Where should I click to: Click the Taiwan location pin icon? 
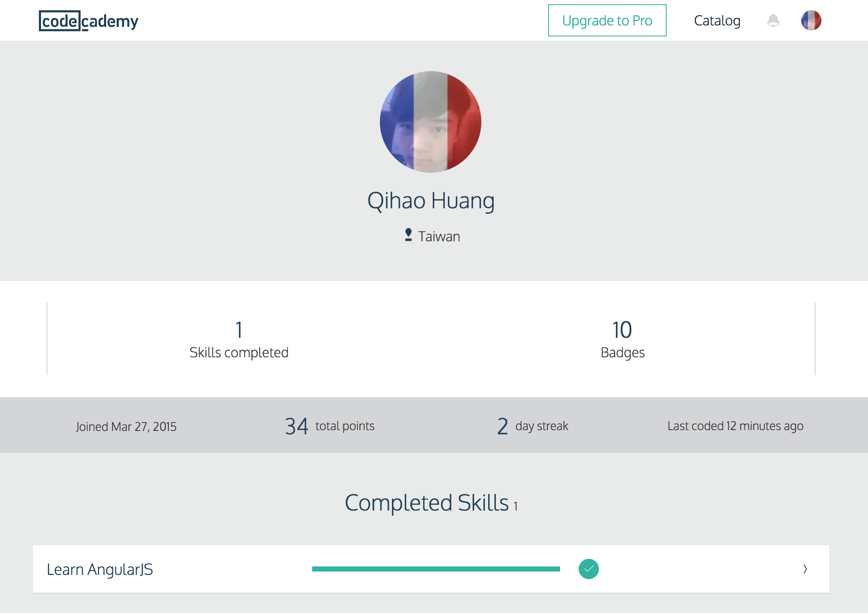point(408,235)
